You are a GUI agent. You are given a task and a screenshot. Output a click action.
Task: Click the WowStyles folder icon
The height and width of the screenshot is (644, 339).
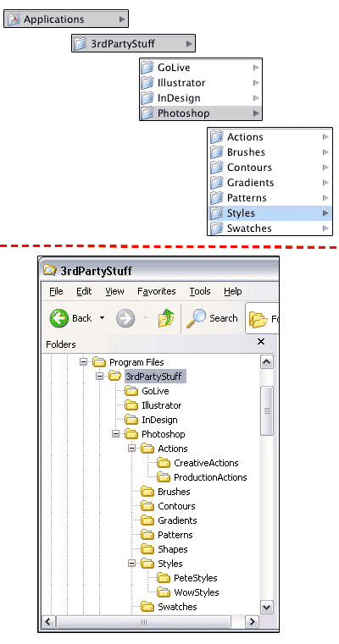pos(164,592)
